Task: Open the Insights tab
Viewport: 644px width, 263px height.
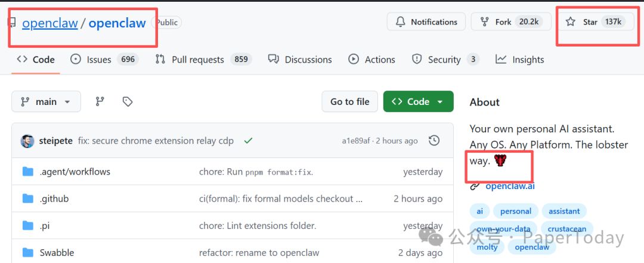Action: (519, 60)
